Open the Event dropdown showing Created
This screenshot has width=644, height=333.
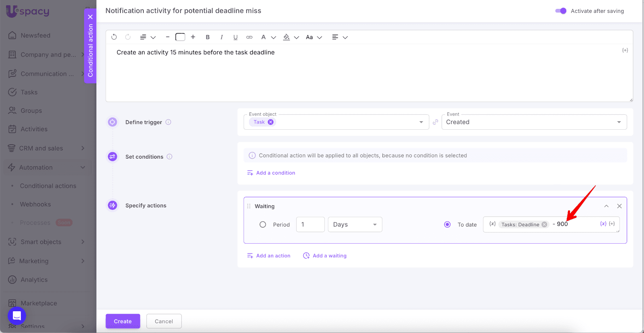pos(534,122)
